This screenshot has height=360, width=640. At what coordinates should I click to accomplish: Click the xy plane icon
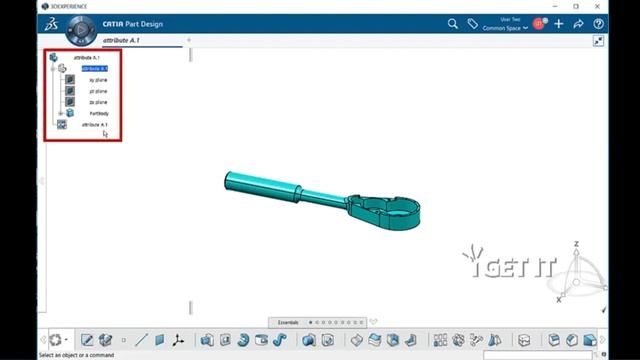pyautogui.click(x=70, y=80)
